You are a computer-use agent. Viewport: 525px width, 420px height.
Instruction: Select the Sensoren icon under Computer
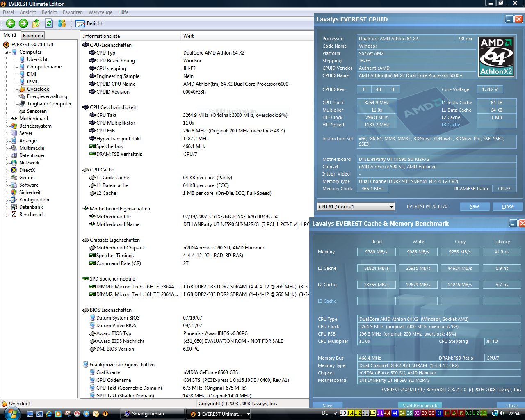point(22,111)
